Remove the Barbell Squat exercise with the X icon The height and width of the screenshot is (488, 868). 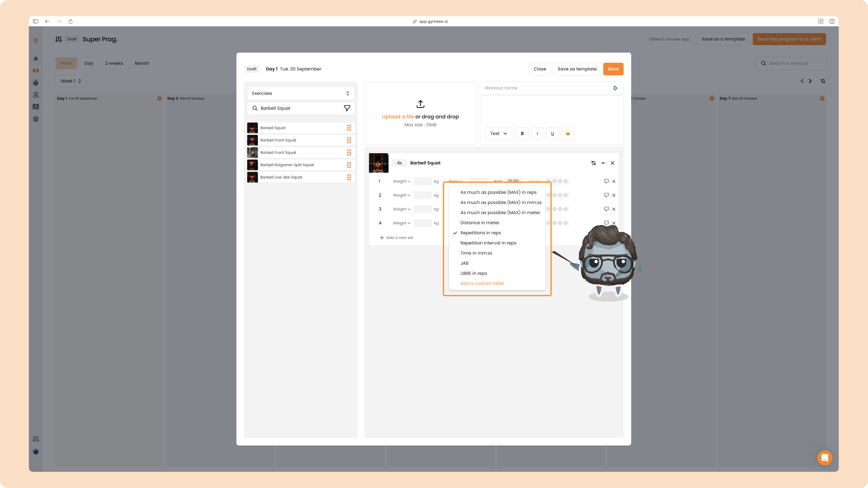click(x=613, y=163)
